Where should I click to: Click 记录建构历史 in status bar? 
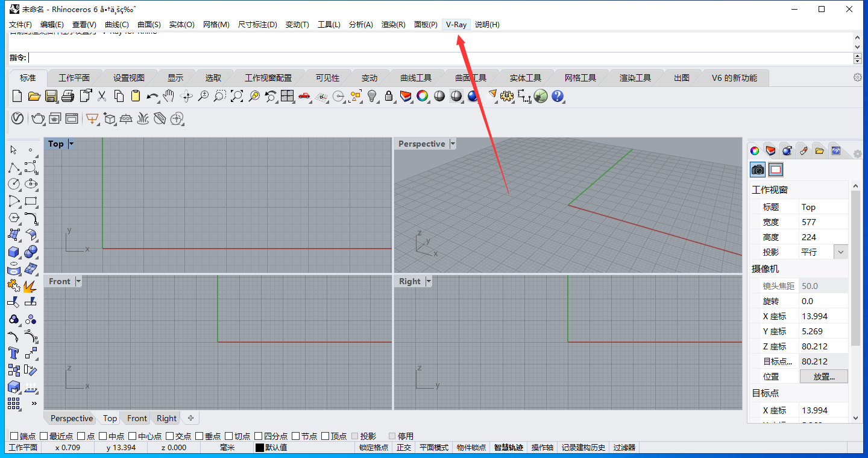(x=583, y=448)
